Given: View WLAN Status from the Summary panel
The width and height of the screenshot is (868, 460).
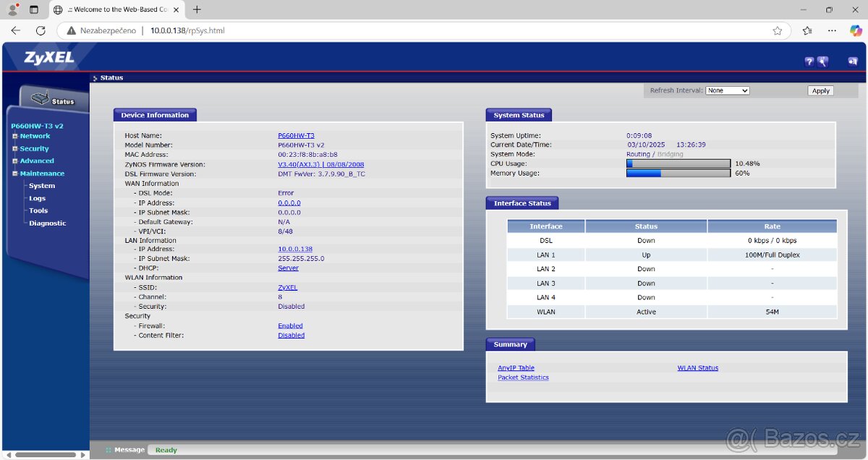Looking at the screenshot, I should pos(697,367).
